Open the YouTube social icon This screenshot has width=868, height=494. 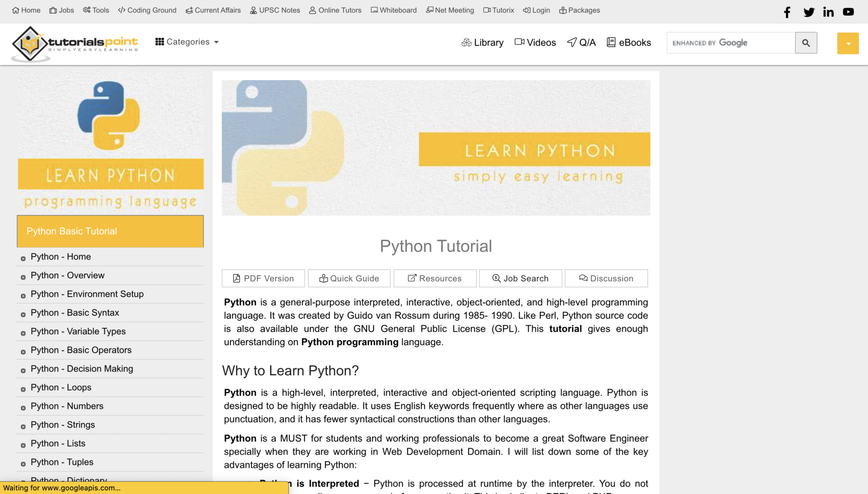(849, 12)
